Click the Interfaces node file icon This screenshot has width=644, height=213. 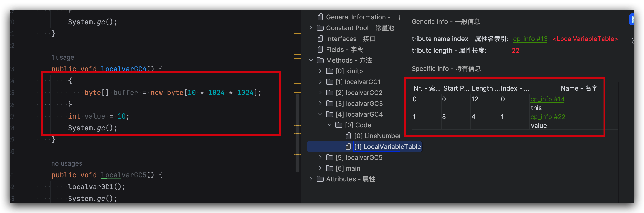320,39
